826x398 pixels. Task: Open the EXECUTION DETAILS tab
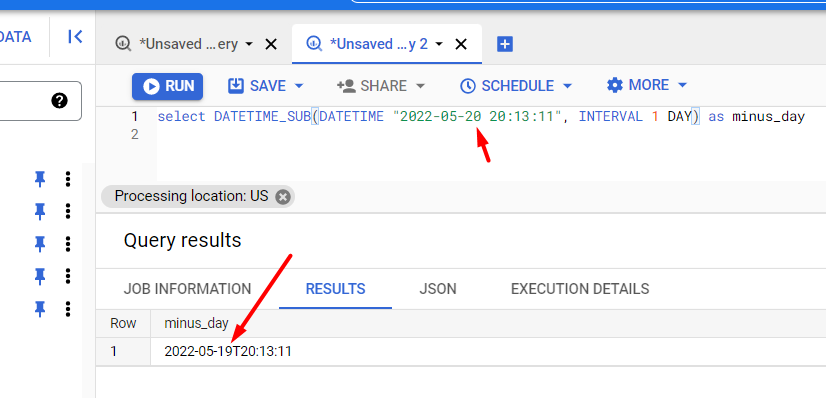coord(580,289)
